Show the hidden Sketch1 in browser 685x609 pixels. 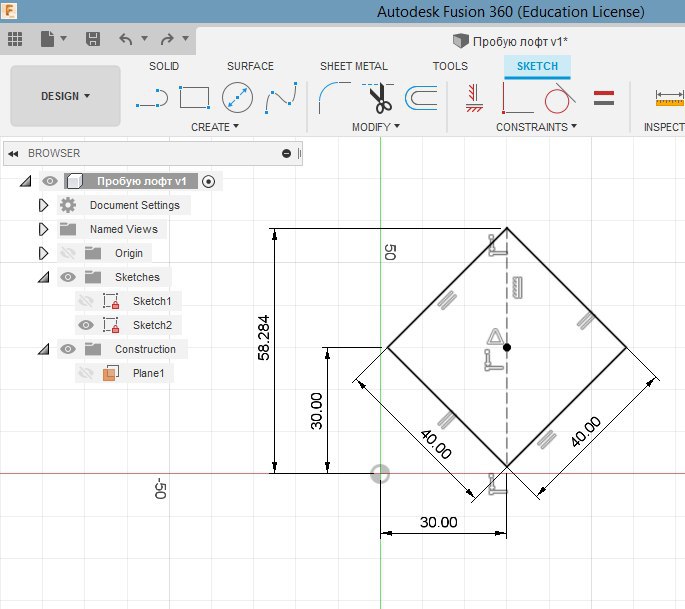coord(86,301)
